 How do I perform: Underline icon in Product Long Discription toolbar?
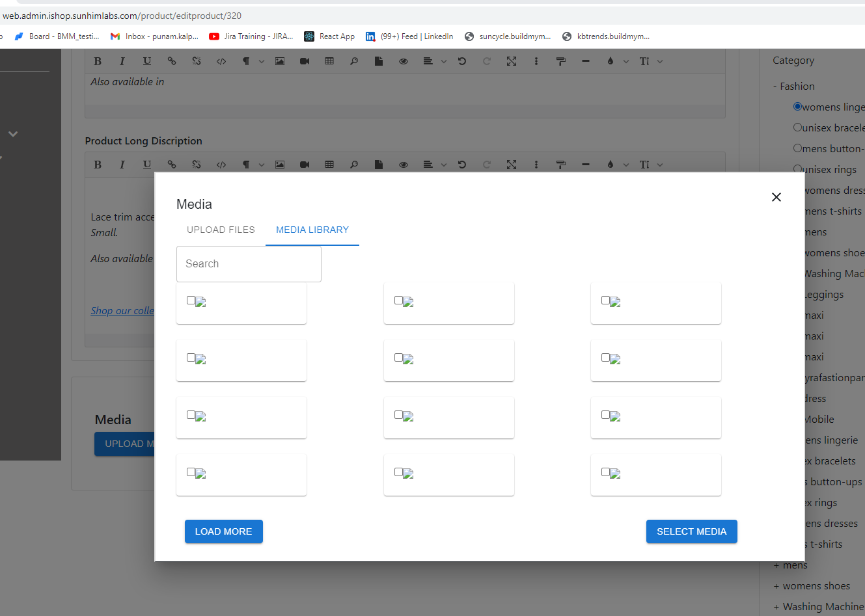147,165
